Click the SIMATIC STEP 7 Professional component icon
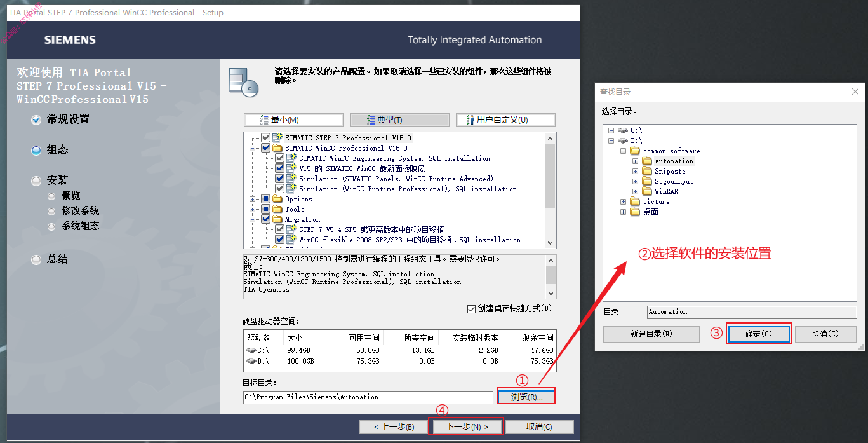 coord(277,138)
